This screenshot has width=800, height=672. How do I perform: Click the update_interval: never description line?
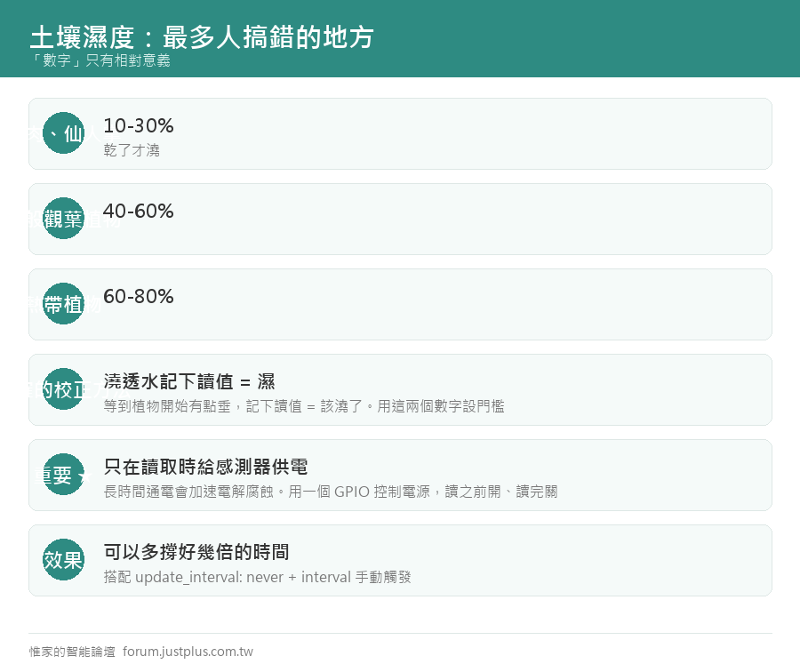(257, 577)
